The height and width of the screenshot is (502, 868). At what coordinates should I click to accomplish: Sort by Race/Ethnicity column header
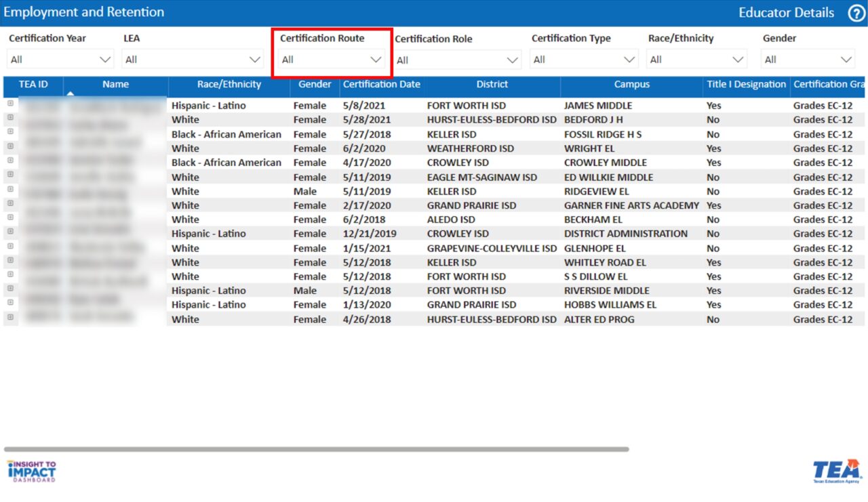click(x=229, y=85)
